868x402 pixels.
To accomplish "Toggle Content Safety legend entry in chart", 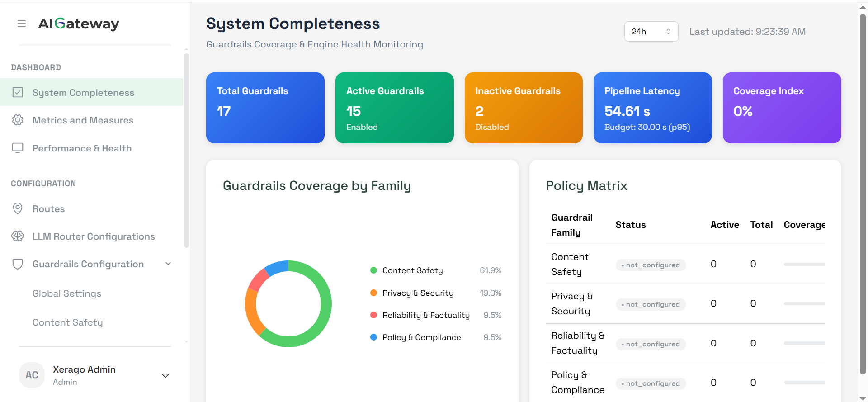I will [x=412, y=270].
